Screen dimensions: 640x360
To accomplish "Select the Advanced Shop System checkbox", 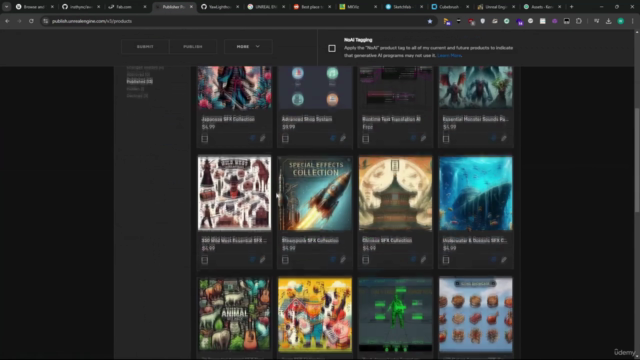I will 285,139.
